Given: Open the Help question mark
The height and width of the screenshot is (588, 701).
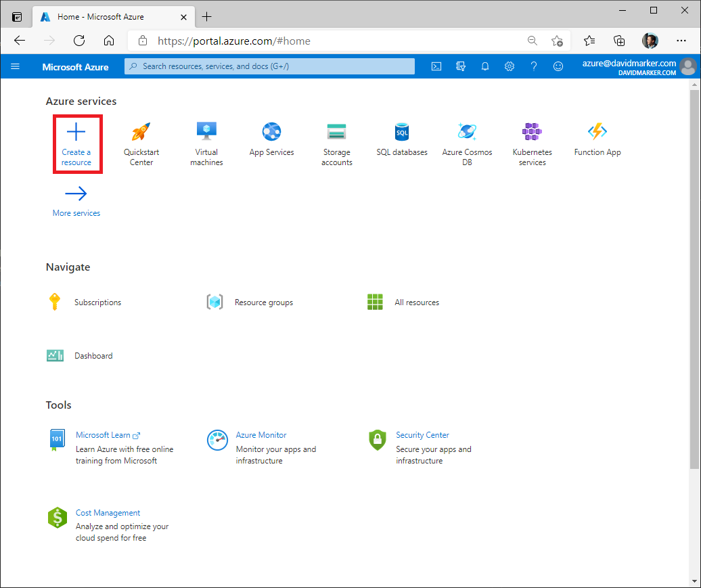Looking at the screenshot, I should (533, 66).
